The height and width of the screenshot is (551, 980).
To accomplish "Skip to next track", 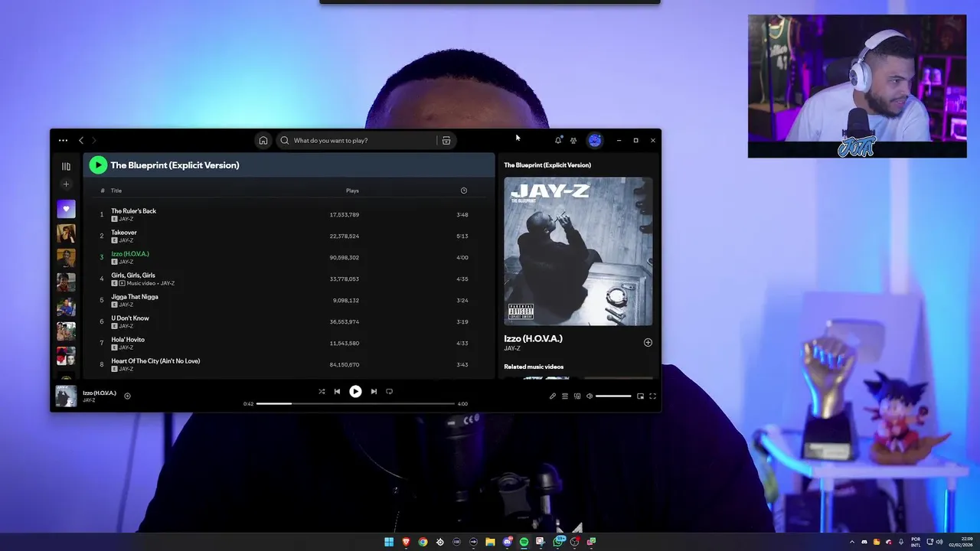I will click(374, 391).
